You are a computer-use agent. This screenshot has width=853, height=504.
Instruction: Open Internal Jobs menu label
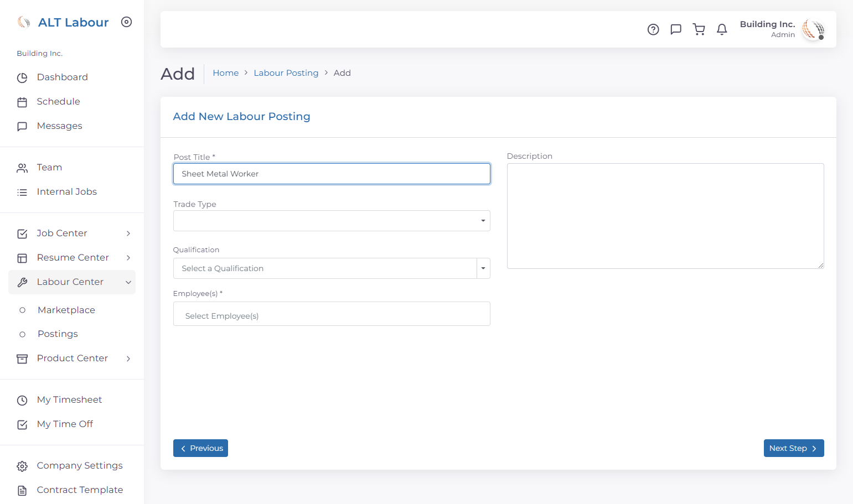coord(67,191)
